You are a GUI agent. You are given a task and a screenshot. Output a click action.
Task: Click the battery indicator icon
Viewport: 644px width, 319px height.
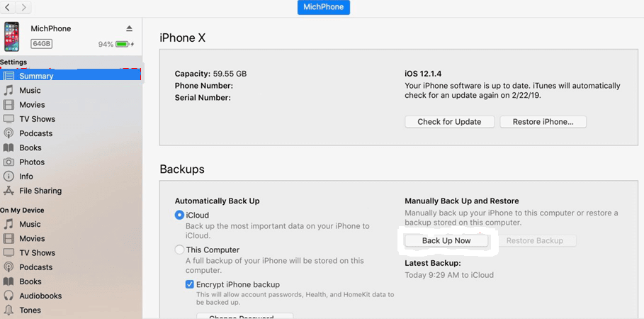click(x=123, y=44)
